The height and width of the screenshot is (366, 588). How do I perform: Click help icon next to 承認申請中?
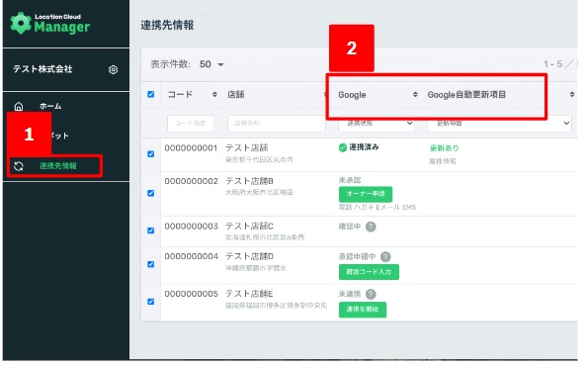tap(385, 257)
